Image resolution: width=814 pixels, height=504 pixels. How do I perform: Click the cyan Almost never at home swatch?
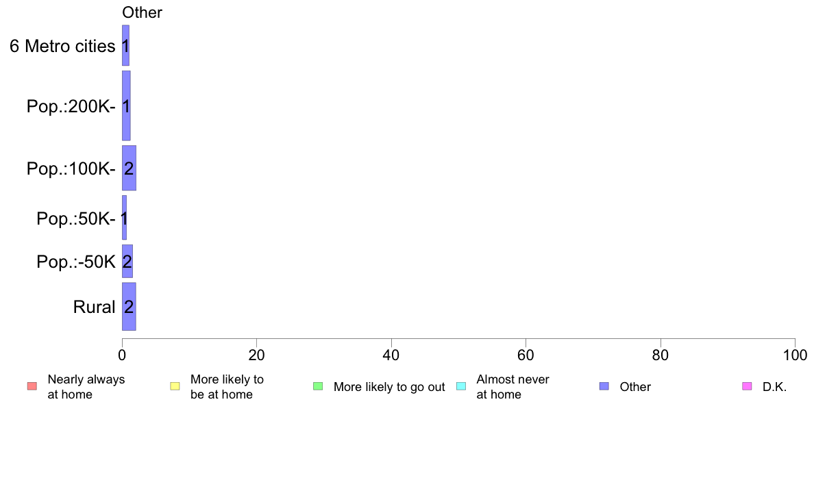461,386
